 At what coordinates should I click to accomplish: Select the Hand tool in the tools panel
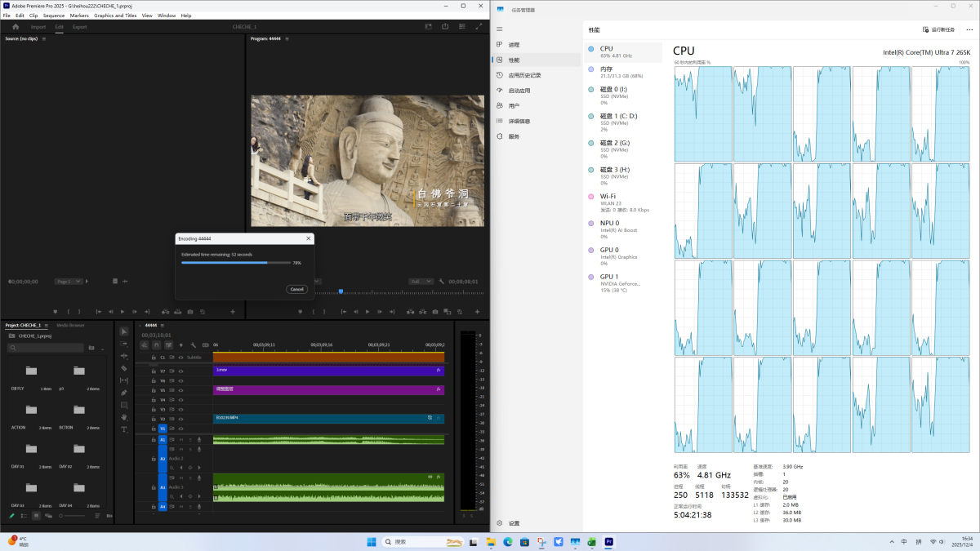coord(124,417)
